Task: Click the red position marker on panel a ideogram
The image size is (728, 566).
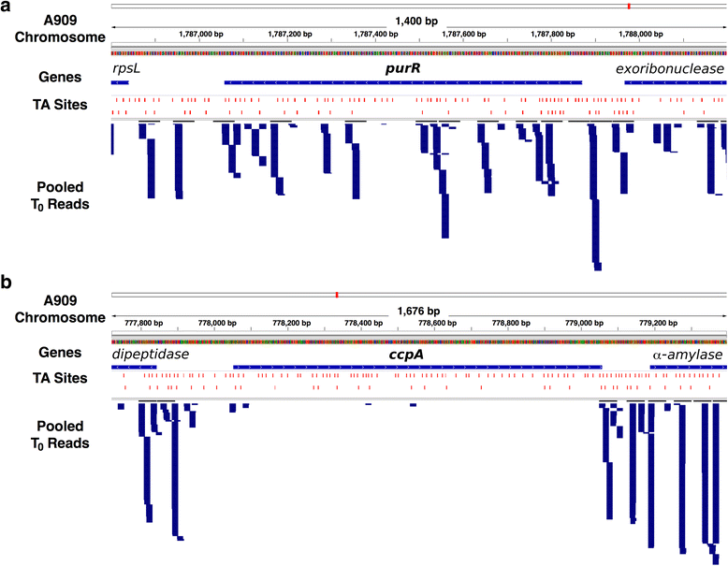Action: tap(629, 7)
